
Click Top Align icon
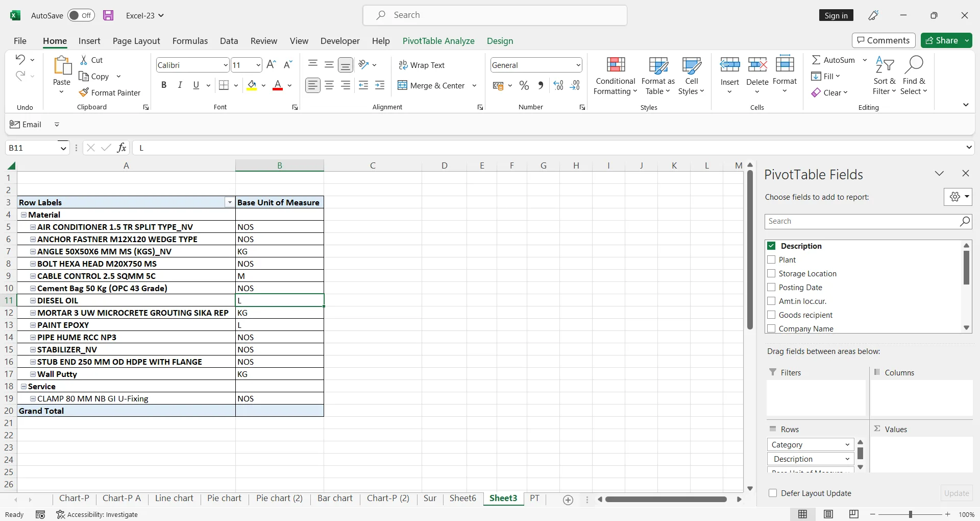(x=313, y=64)
